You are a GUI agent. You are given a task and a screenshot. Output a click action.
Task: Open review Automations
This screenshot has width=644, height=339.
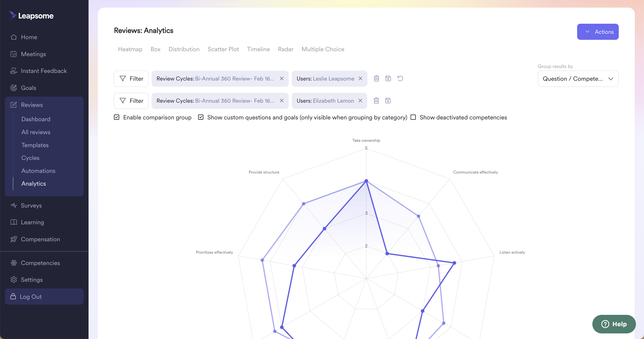(x=38, y=171)
